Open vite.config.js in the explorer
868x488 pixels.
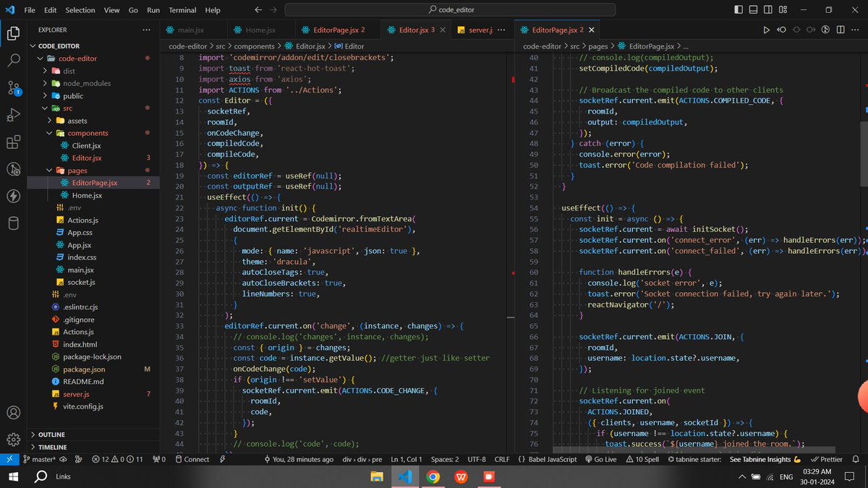tap(82, 406)
